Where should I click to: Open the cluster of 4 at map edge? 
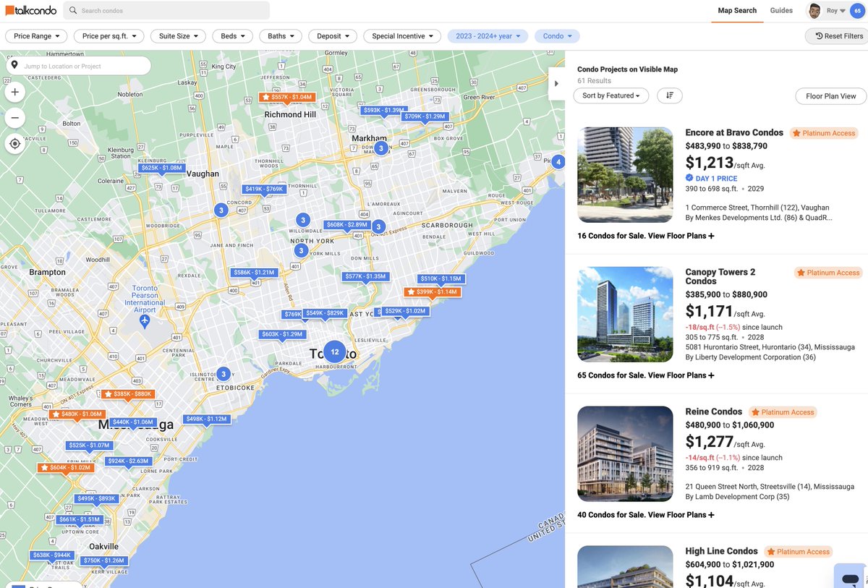click(558, 162)
